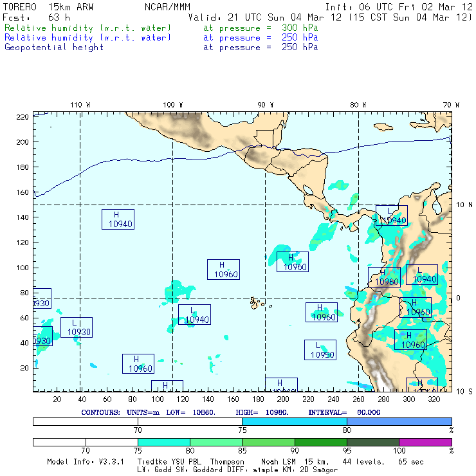Select the L 10930 low pressure label
This screenshot has width=476, height=476.
(x=77, y=327)
